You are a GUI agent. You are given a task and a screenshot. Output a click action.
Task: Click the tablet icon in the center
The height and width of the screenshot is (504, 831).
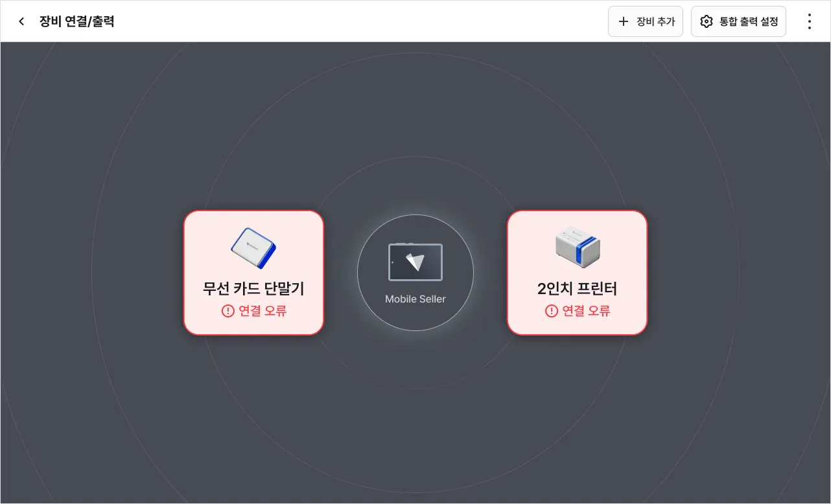click(x=415, y=262)
